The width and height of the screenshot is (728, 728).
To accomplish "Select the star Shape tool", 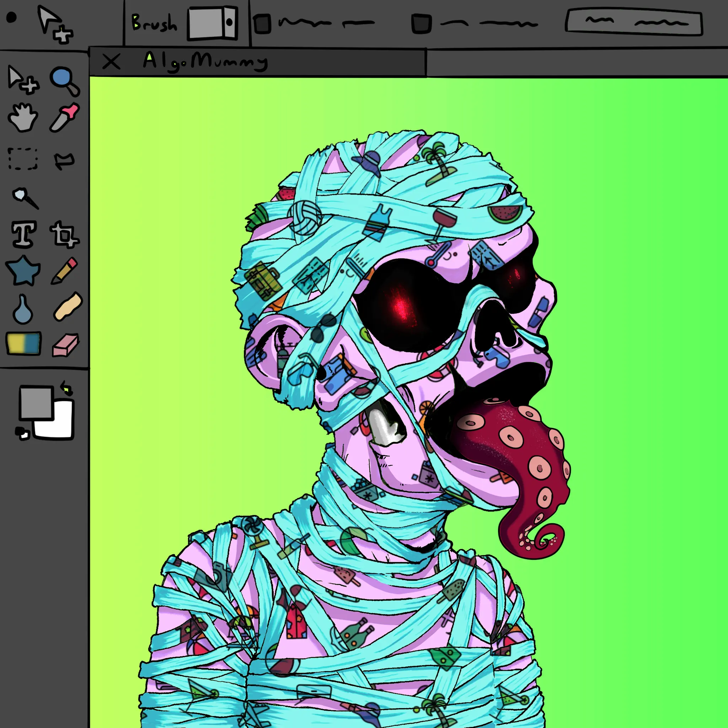I will tap(23, 271).
